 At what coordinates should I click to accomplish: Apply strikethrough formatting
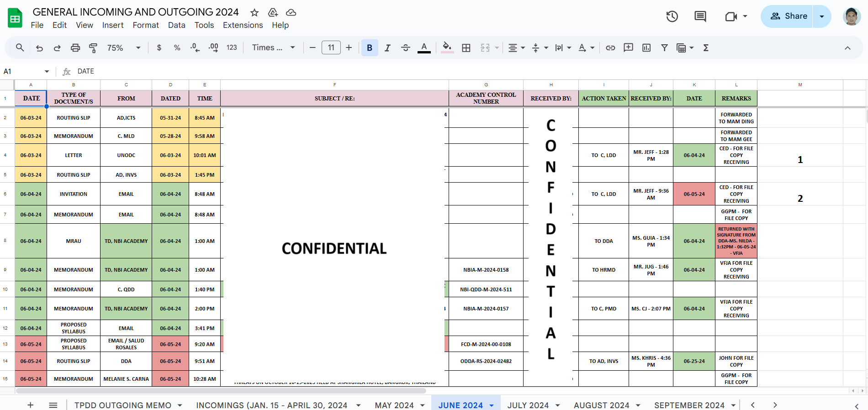(x=406, y=47)
